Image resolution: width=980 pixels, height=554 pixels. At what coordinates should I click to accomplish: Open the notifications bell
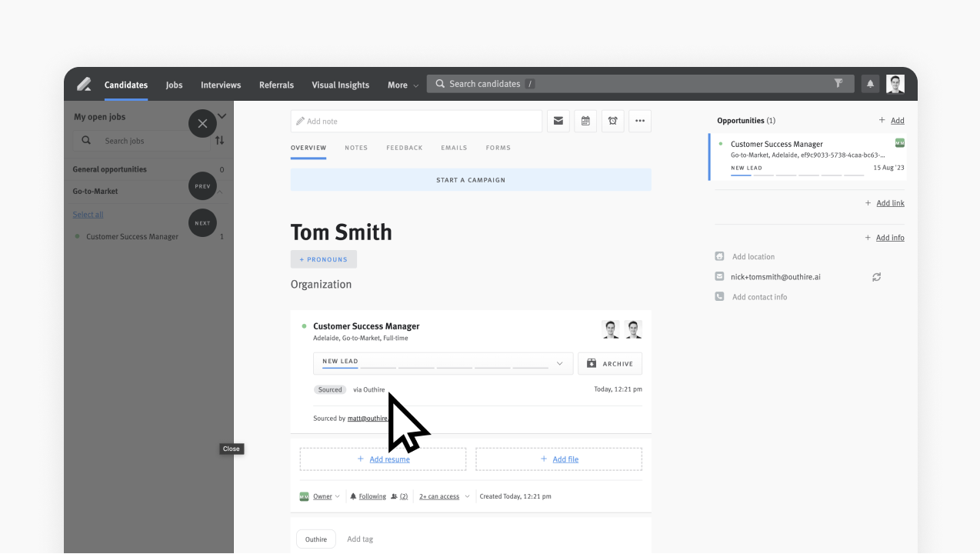pyautogui.click(x=871, y=84)
